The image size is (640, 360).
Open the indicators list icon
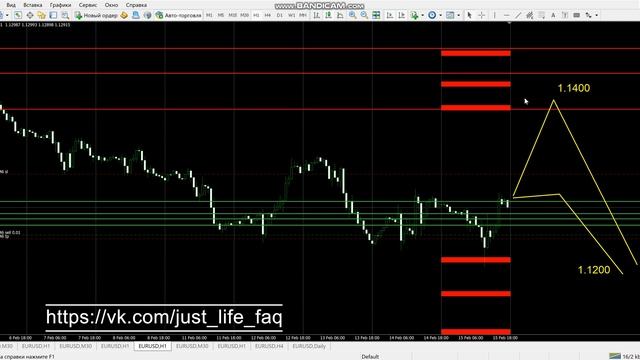[x=414, y=15]
